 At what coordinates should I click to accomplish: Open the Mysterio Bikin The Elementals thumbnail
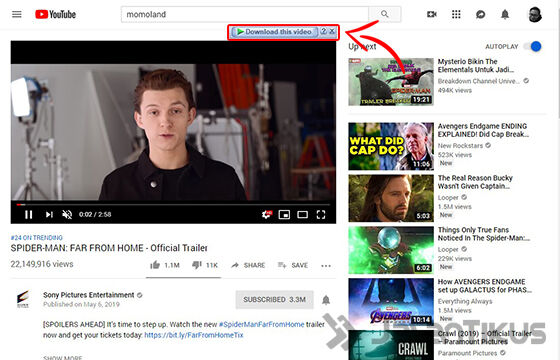pos(391,82)
